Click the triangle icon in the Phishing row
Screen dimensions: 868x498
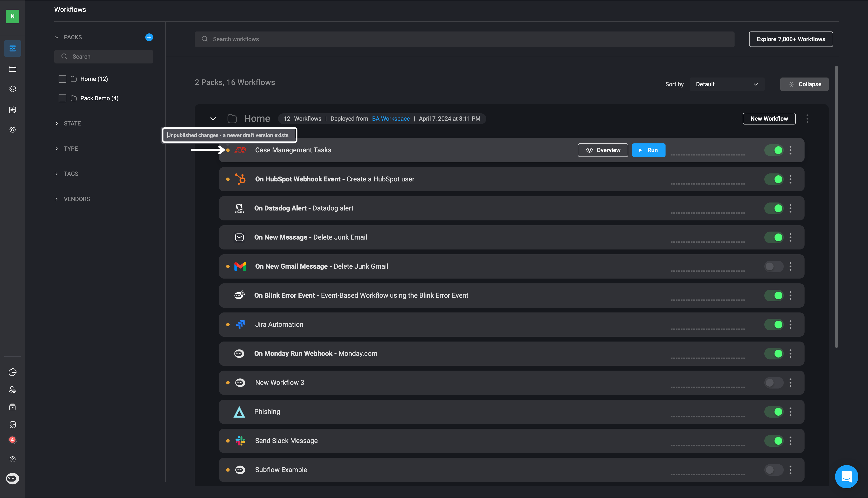[239, 412]
